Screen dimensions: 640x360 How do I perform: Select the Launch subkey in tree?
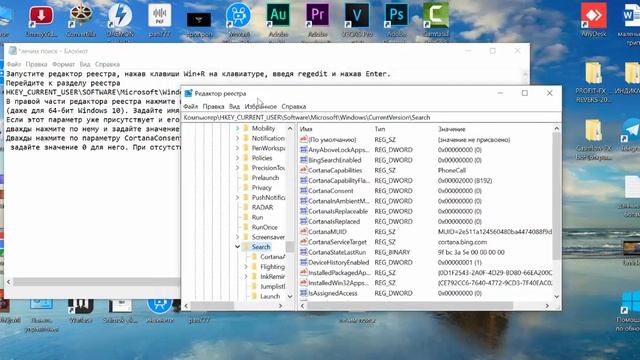click(x=270, y=296)
